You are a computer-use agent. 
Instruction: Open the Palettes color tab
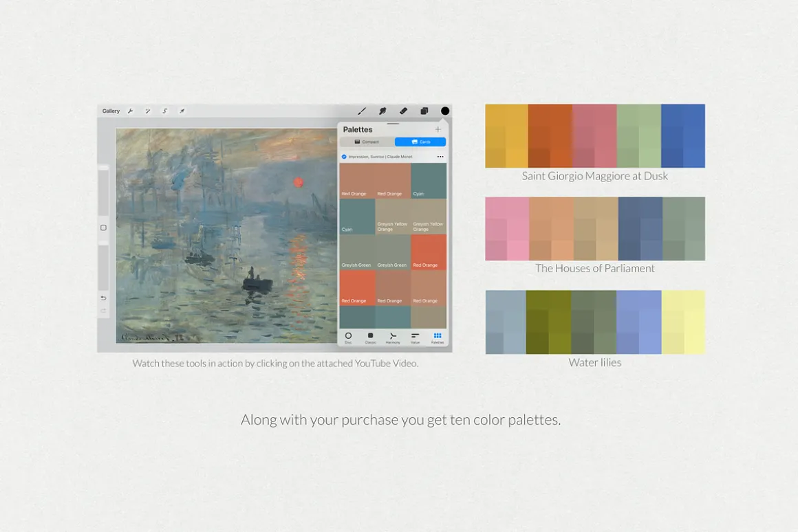coord(437,337)
